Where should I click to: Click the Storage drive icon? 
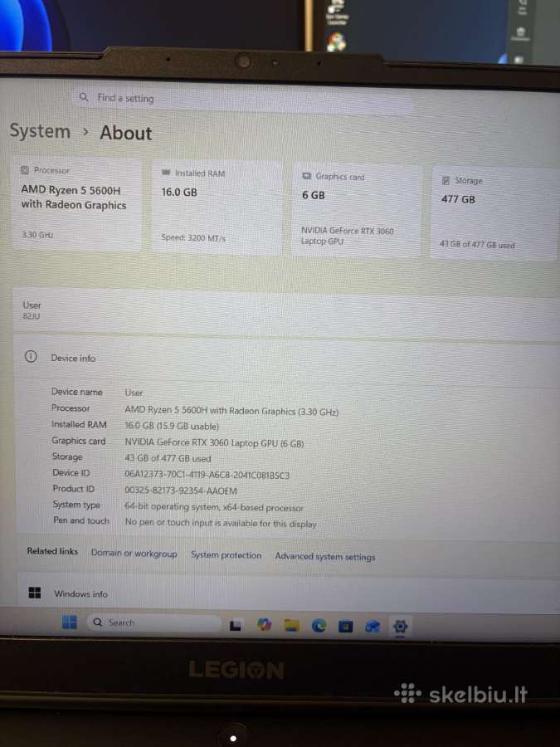tap(446, 180)
